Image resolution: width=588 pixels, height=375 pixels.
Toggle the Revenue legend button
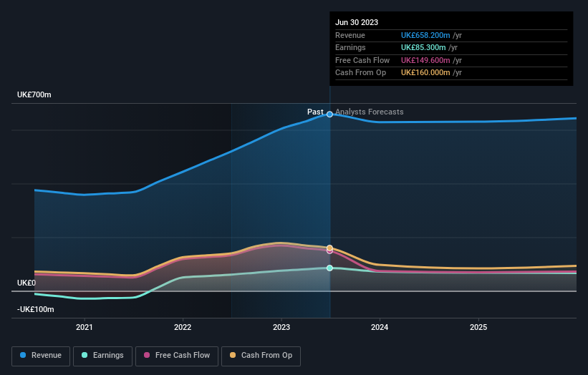(41, 356)
